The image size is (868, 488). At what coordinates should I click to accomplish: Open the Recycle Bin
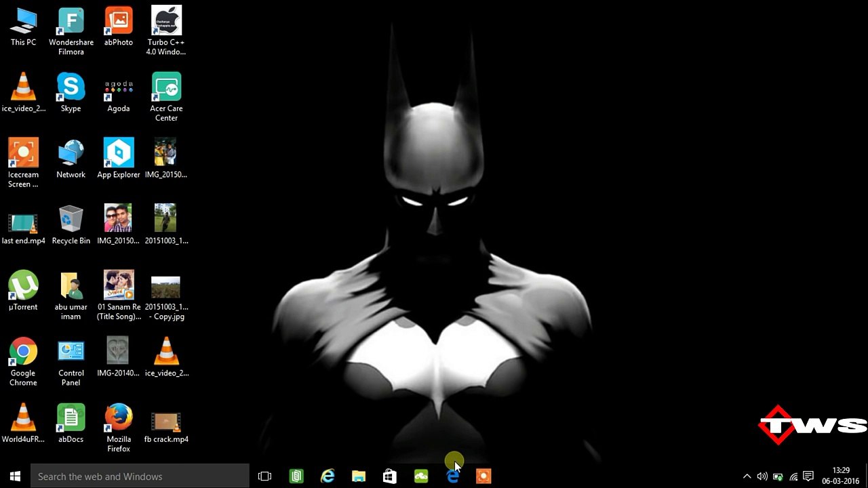pos(71,224)
